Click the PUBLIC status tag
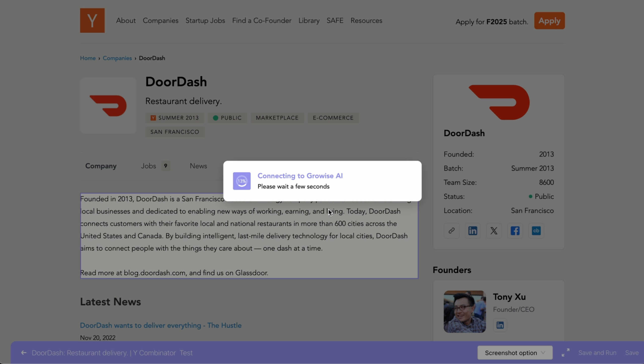 pyautogui.click(x=227, y=118)
